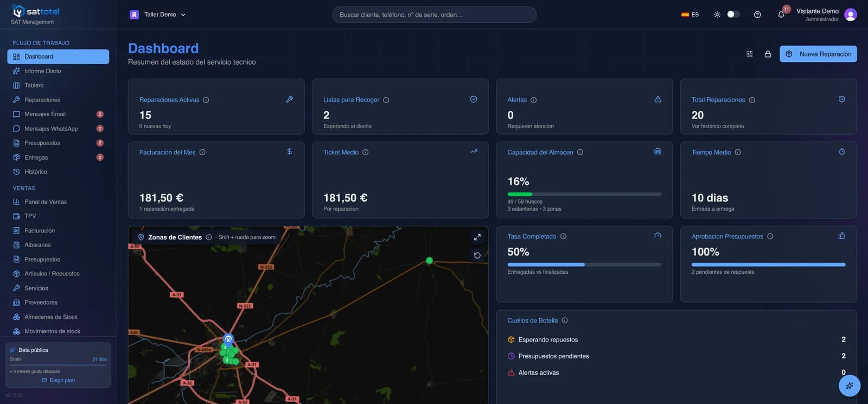Open Articulos / Repuestos in sidebar
868x404 pixels.
tap(58, 274)
